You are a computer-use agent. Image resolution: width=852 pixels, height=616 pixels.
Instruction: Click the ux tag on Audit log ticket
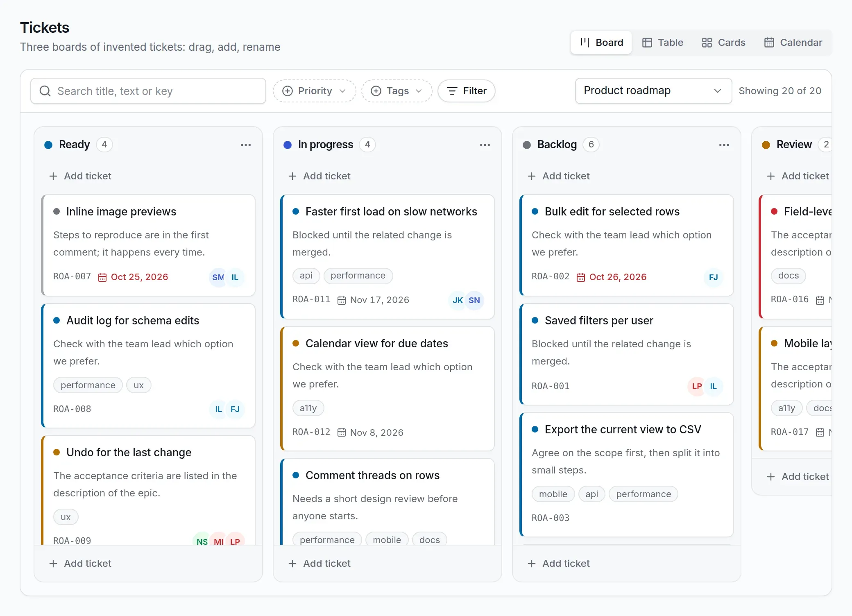[x=138, y=385]
